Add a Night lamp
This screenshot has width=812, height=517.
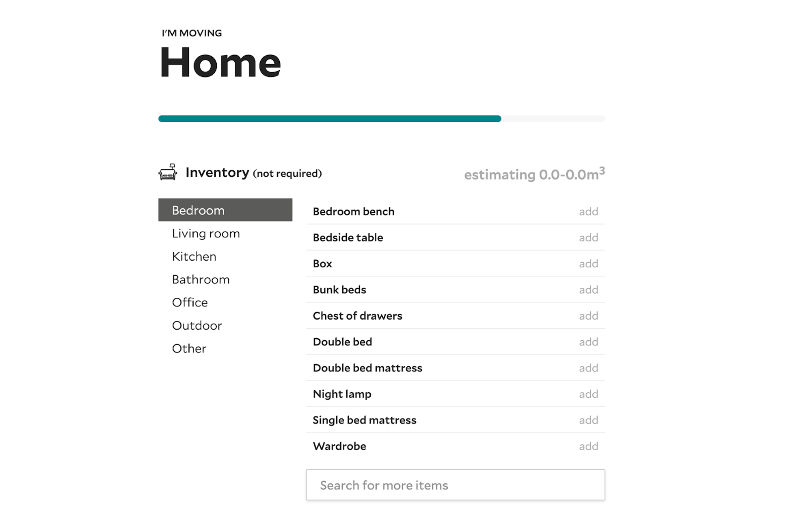click(588, 394)
